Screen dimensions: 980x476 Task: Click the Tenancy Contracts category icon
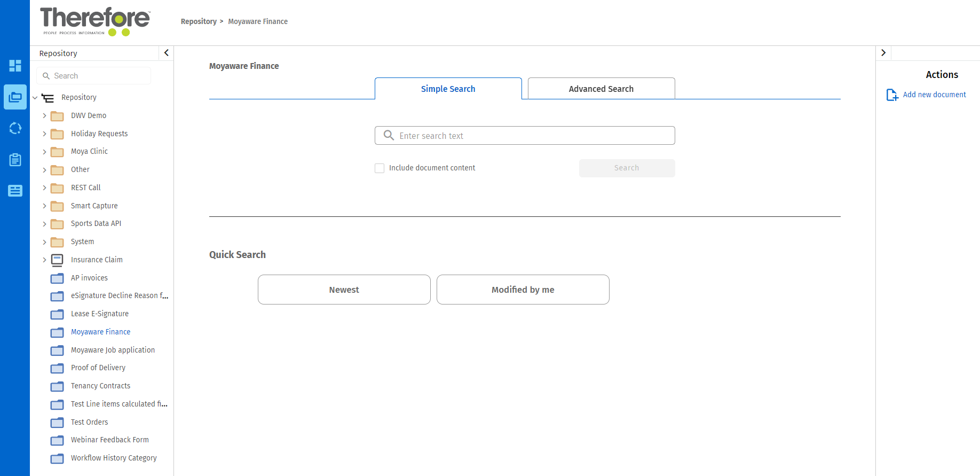57,386
